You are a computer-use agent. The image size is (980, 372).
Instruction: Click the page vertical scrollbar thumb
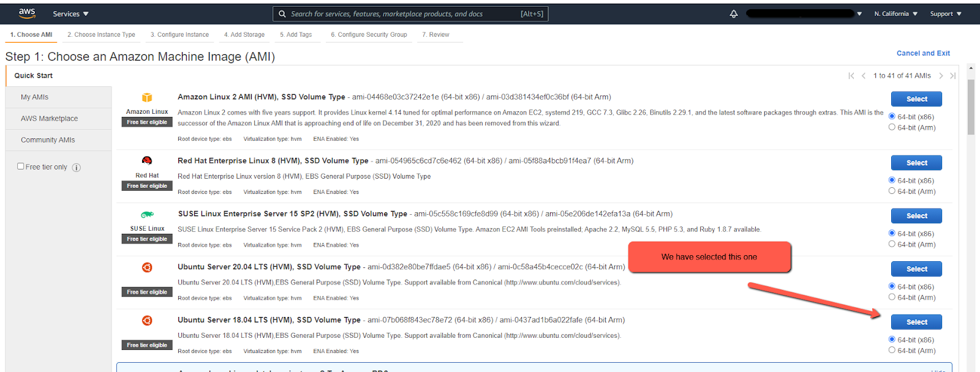(971, 107)
